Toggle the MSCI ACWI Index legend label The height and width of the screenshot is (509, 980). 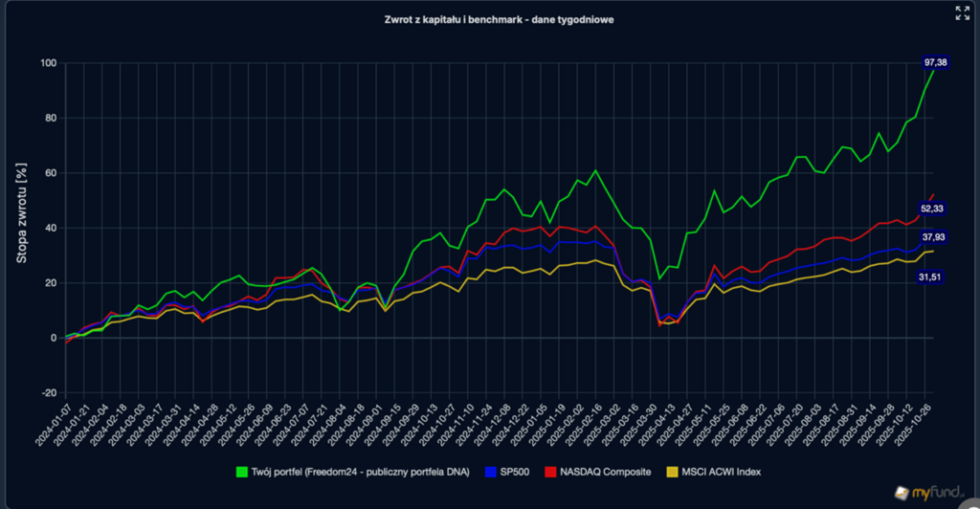point(720,472)
